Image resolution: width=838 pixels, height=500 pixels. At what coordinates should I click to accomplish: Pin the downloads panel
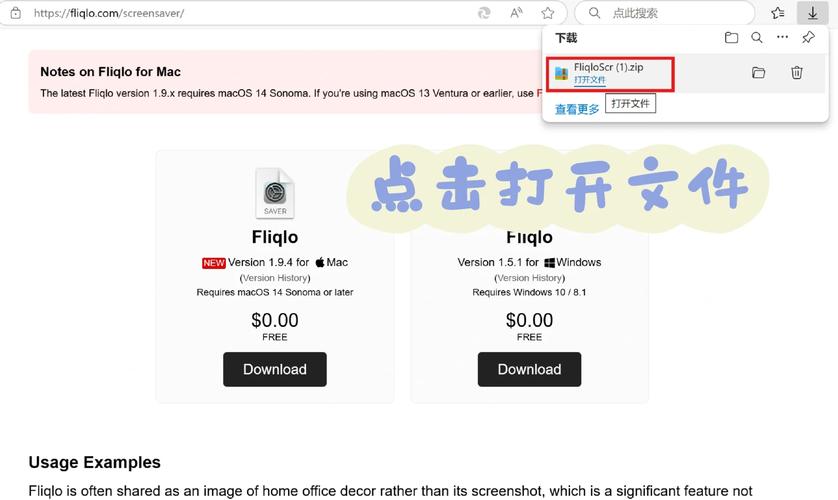[x=809, y=37]
